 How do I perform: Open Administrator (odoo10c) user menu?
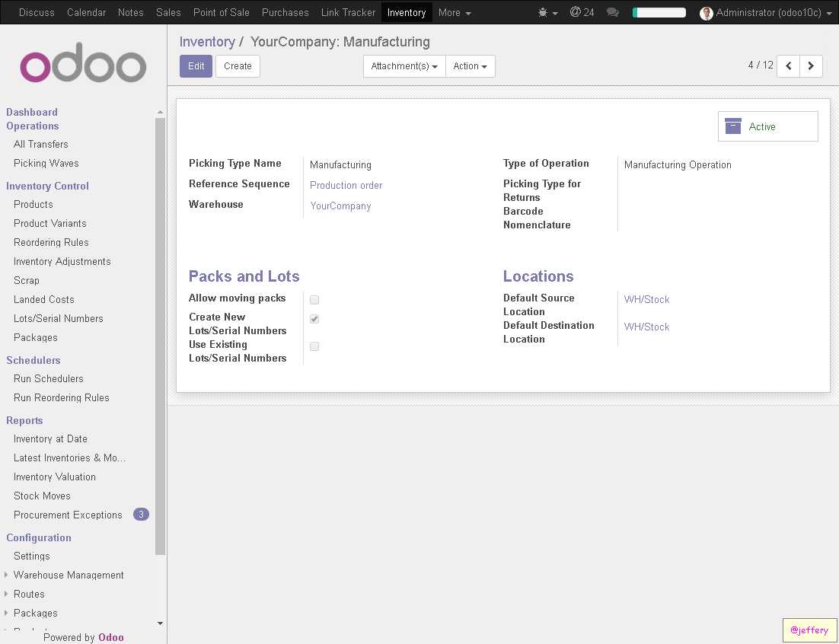point(766,12)
